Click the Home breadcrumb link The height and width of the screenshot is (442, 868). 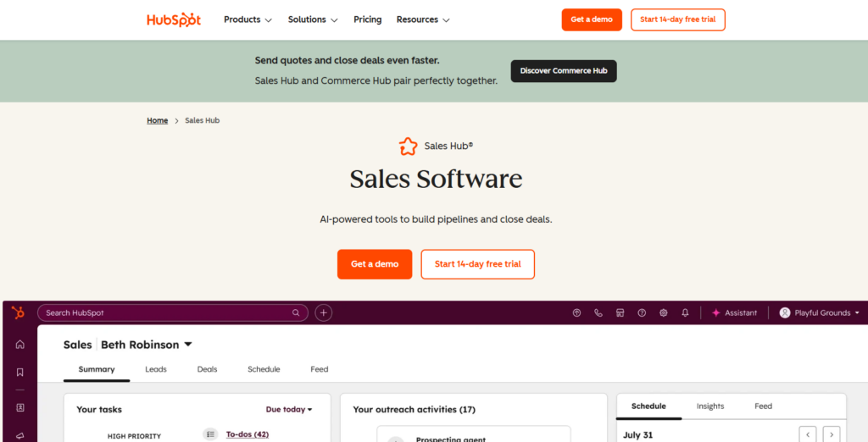click(157, 120)
